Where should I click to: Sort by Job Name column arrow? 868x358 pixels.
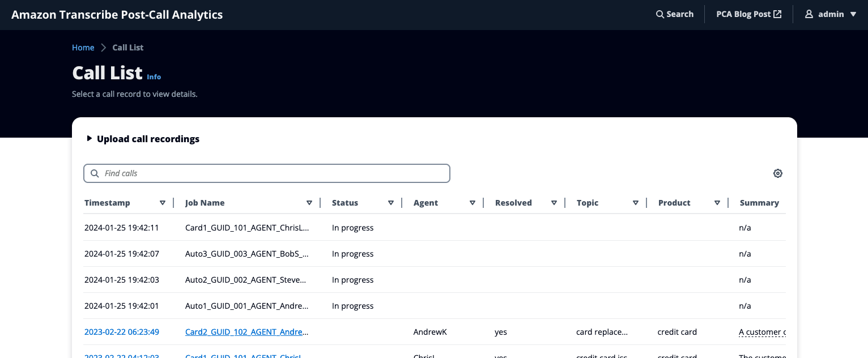click(309, 203)
